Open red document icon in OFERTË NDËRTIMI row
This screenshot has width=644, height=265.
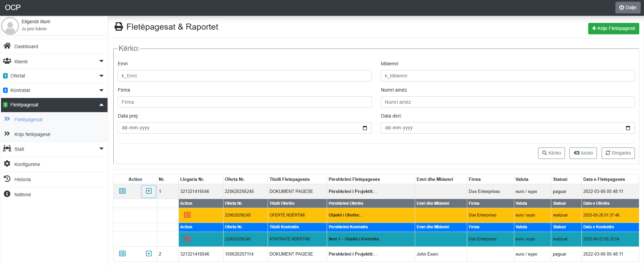point(187,215)
